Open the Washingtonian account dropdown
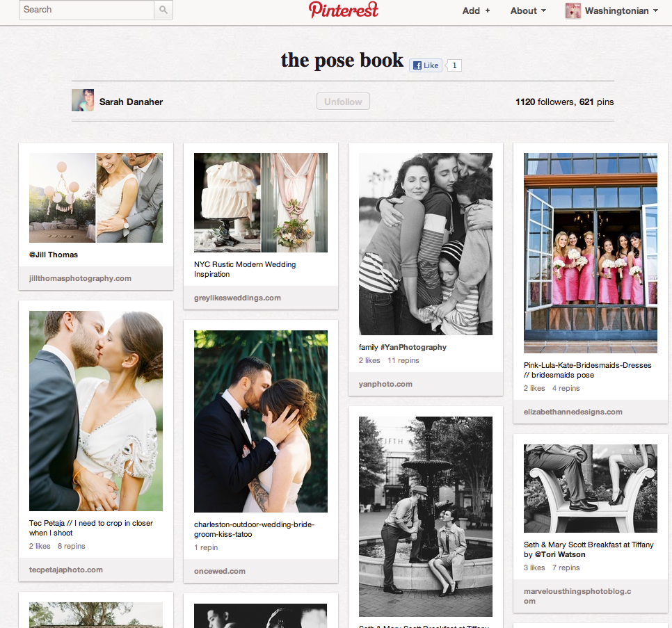 point(621,10)
